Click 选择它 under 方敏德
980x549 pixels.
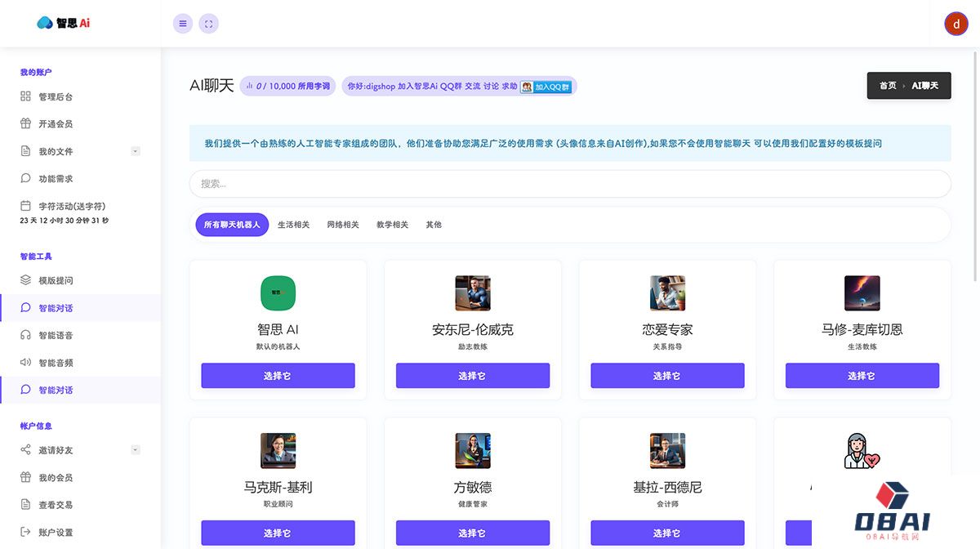(473, 533)
